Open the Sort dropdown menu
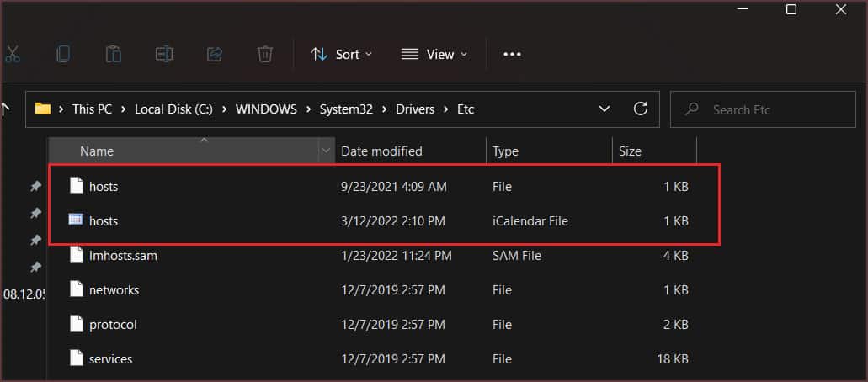Image resolution: width=868 pixels, height=382 pixels. pos(341,54)
